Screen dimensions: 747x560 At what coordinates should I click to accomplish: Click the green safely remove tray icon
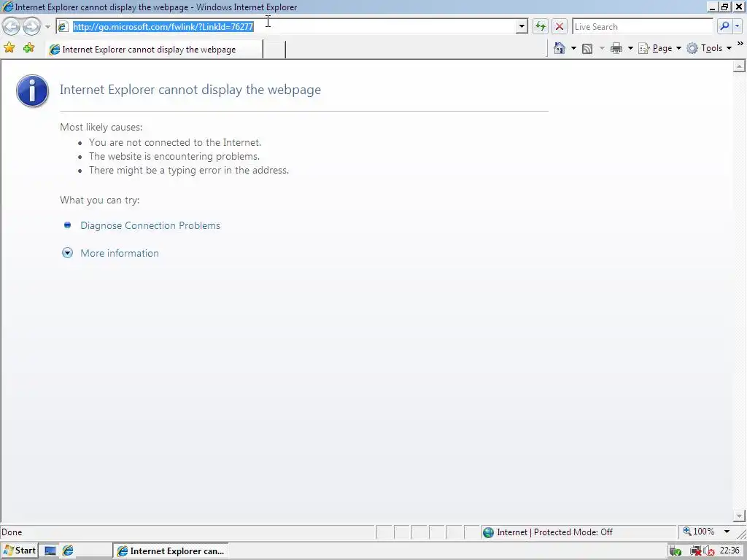pos(675,551)
